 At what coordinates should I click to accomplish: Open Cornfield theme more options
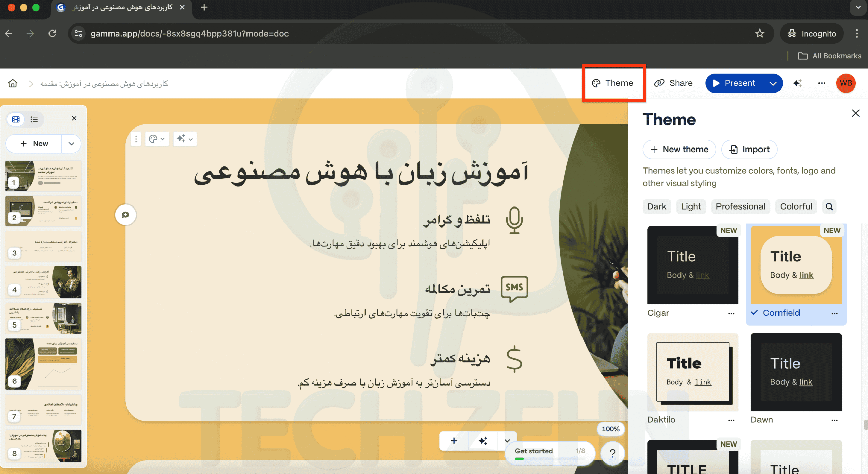click(835, 313)
